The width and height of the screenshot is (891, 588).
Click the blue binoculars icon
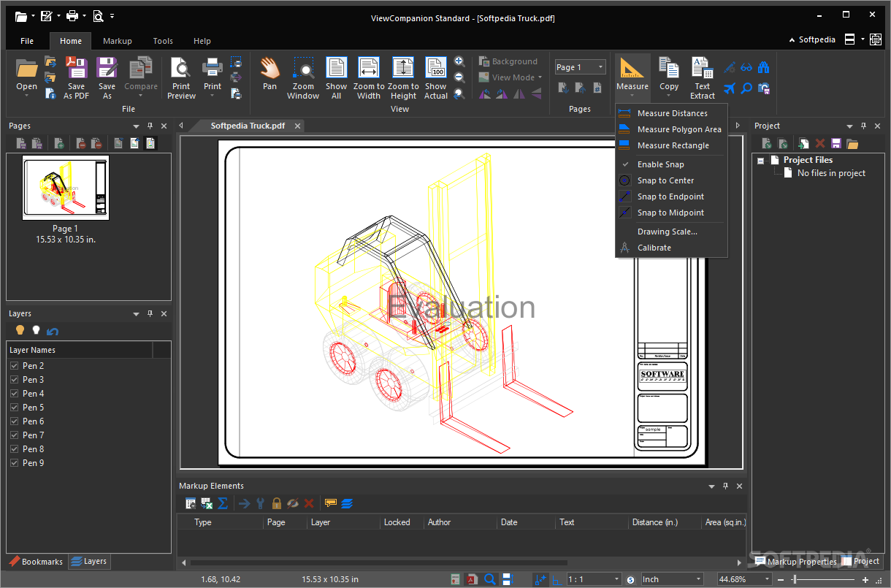(764, 67)
